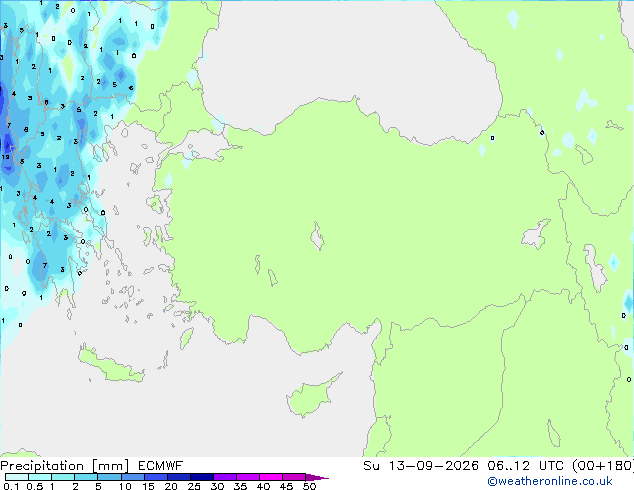
Task: Click the purple arrow above 50 in legend
Action: tap(317, 477)
